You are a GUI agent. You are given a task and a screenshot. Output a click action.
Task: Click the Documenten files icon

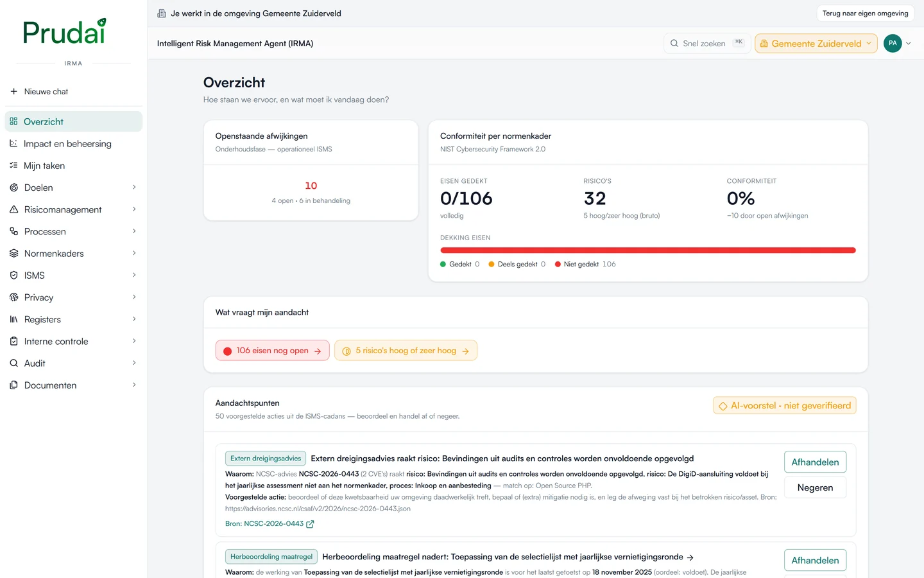tap(13, 385)
